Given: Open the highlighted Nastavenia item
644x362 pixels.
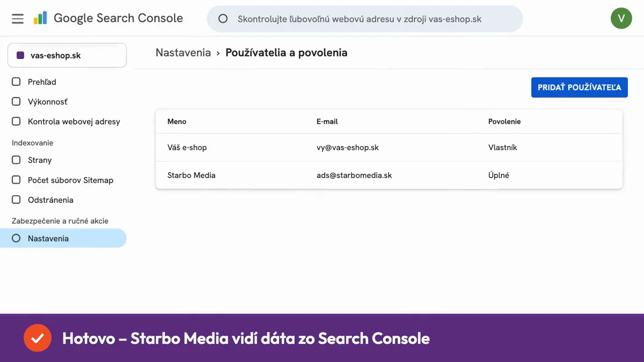Looking at the screenshot, I should 63,239.
